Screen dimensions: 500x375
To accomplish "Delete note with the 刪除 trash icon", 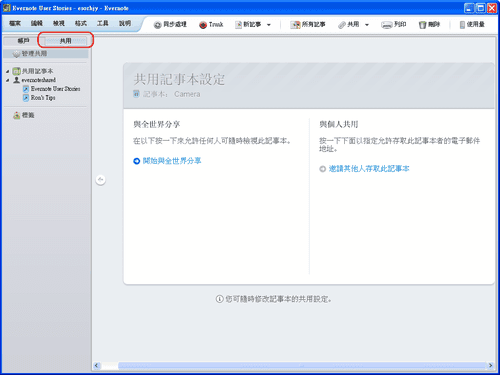I will (x=423, y=25).
